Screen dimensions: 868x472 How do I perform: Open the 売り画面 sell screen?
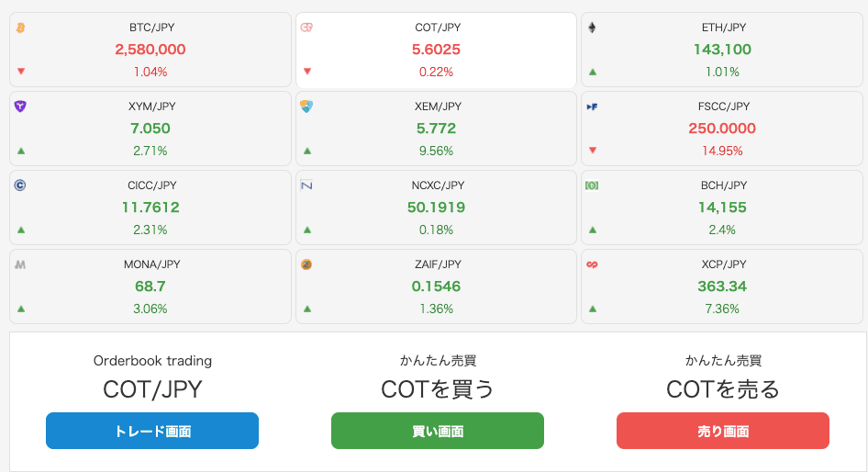(723, 431)
